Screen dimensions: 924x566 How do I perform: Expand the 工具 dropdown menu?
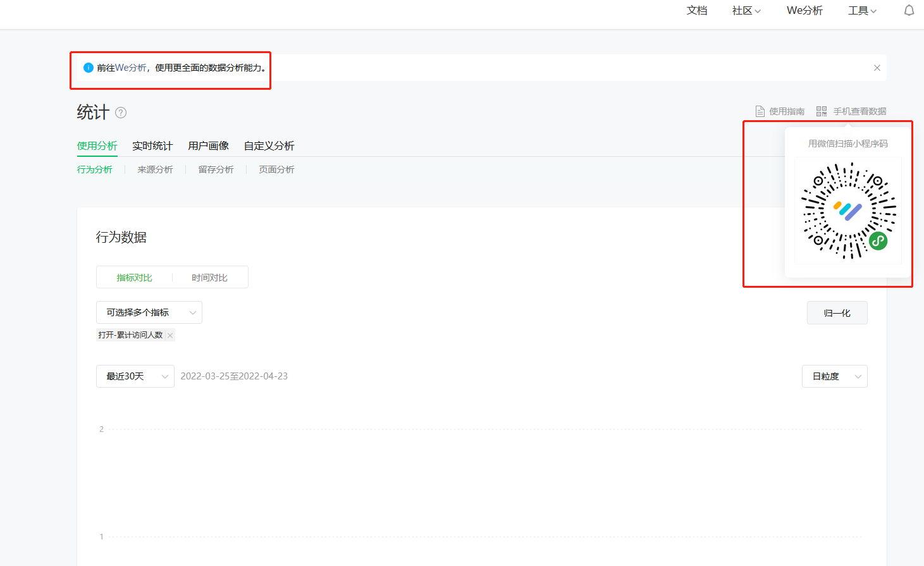862,11
